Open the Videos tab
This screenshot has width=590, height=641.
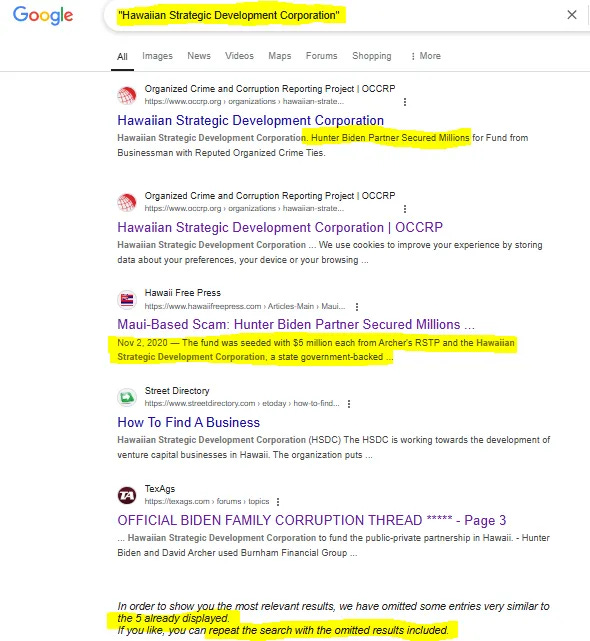[239, 56]
